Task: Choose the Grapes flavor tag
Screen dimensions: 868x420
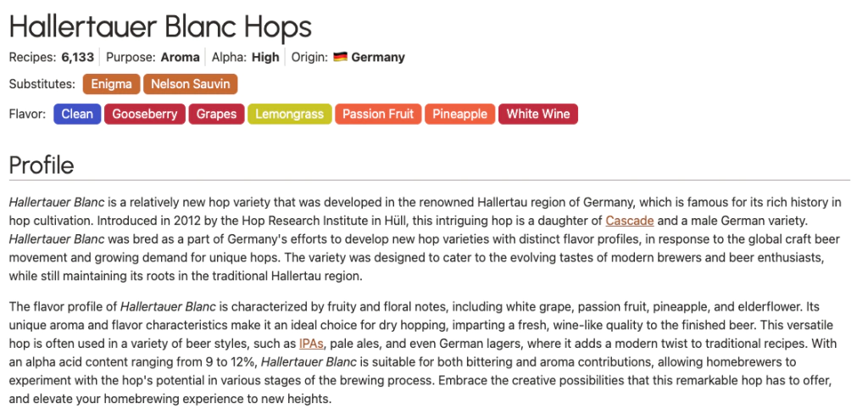Action: pos(217,114)
